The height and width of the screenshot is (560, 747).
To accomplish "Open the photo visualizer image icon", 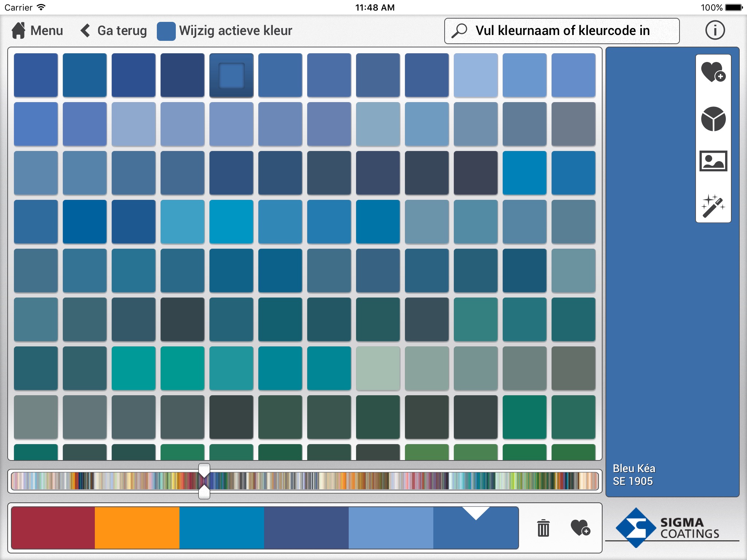I will tap(713, 161).
